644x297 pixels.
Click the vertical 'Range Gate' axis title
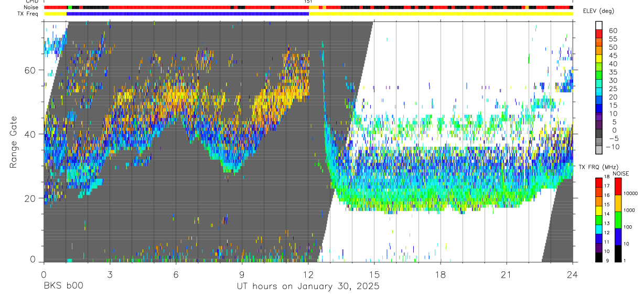pyautogui.click(x=13, y=142)
